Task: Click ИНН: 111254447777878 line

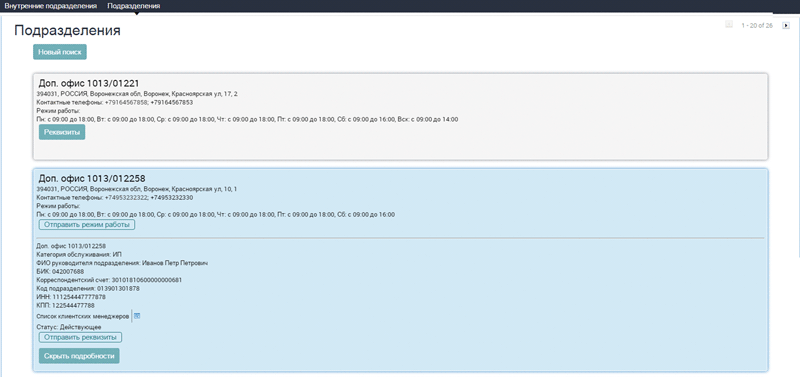Action: coord(71,297)
